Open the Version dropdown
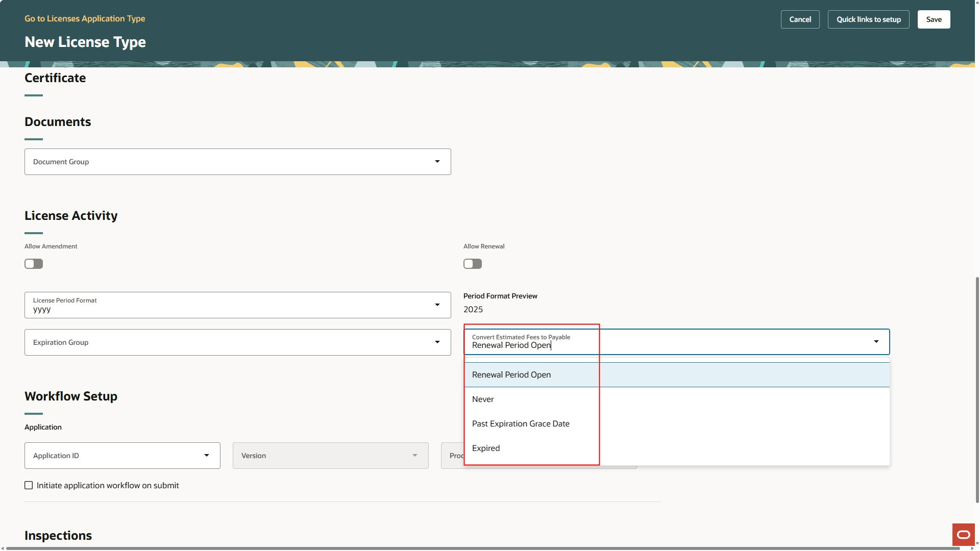The height and width of the screenshot is (551, 980). 414,455
